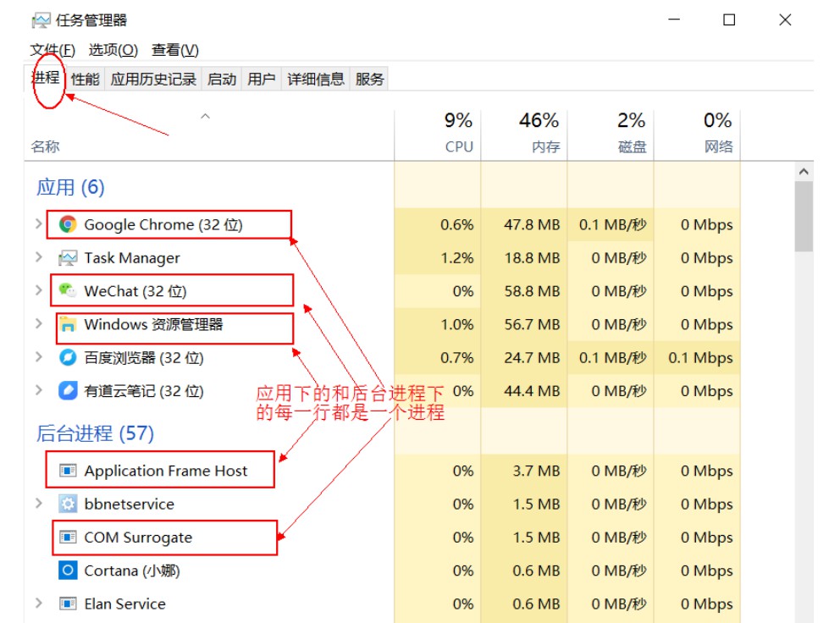Switch to the 进程 tab
Viewport: 840px width, 623px height.
pos(46,78)
